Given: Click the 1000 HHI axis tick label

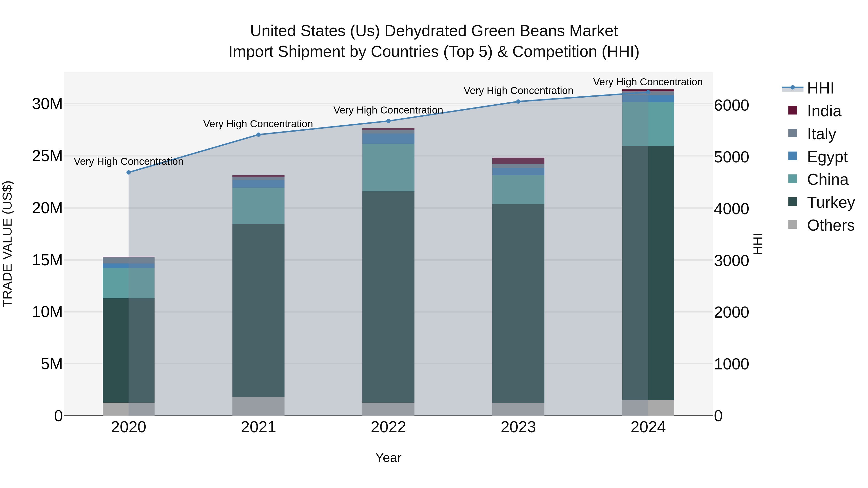Looking at the screenshot, I should [x=732, y=364].
